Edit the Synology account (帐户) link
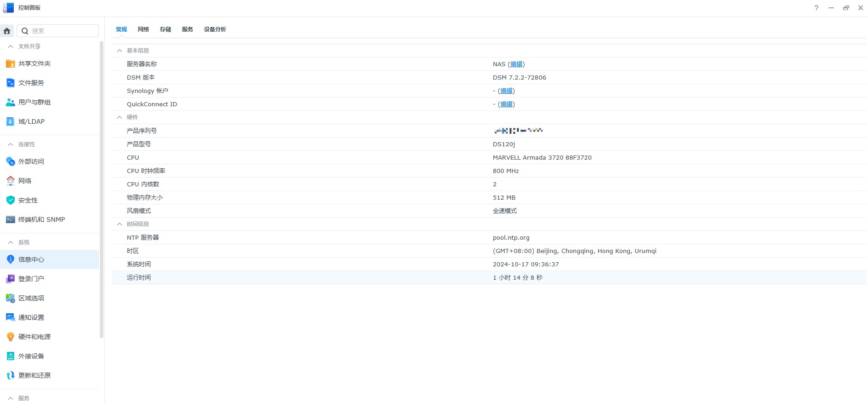Viewport: 868px width, 403px height. (506, 91)
